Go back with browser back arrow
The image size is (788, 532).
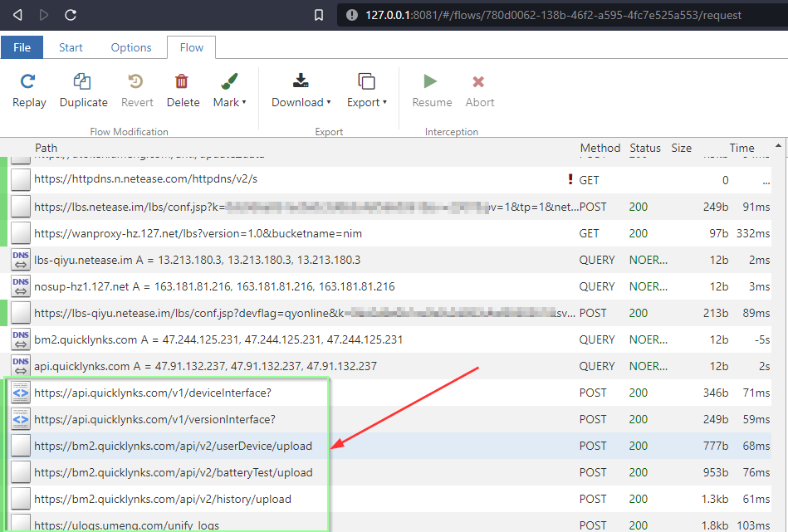tap(17, 15)
